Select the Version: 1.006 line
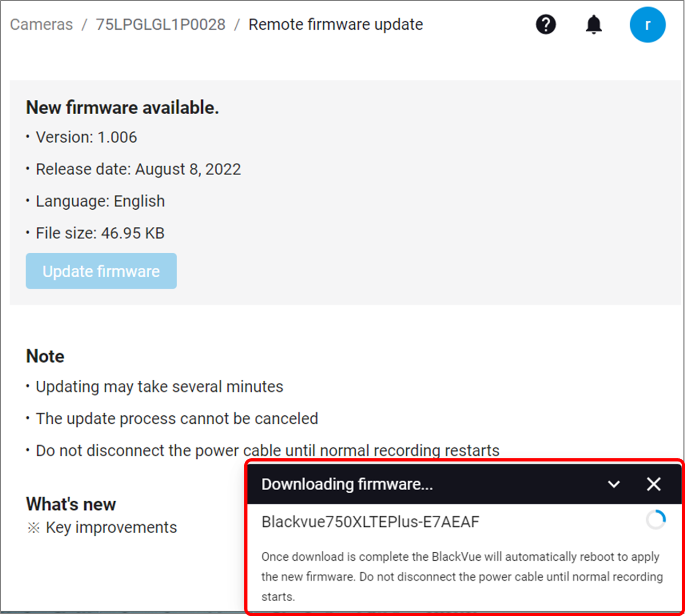This screenshot has height=616, width=685. coord(86,137)
